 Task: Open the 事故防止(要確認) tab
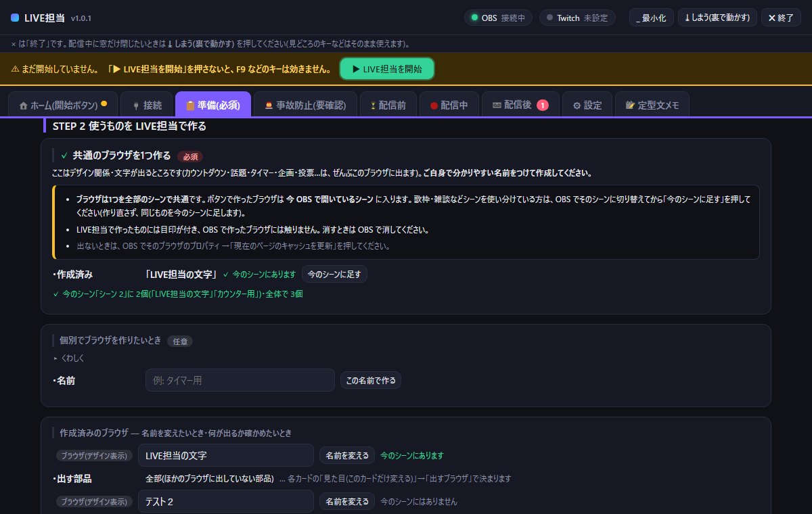(x=305, y=105)
